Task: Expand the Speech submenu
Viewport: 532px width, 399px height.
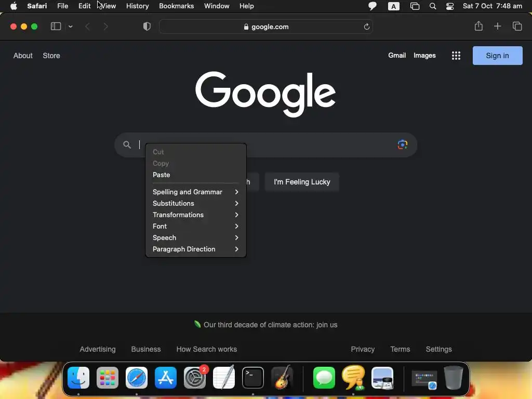Action: [x=196, y=238]
